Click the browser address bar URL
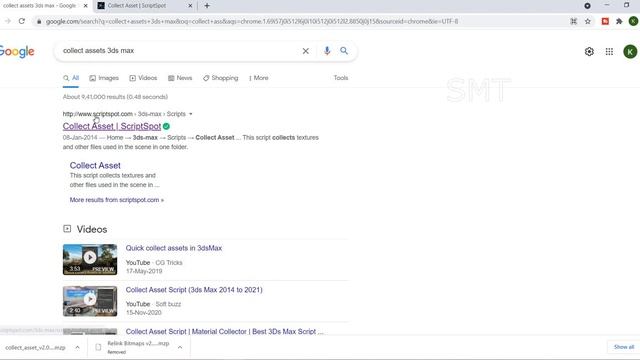 click(x=252, y=21)
